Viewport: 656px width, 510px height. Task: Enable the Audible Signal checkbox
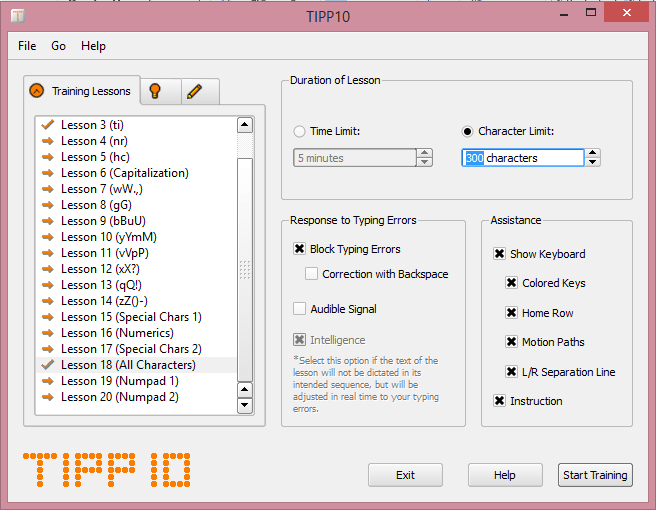(299, 309)
